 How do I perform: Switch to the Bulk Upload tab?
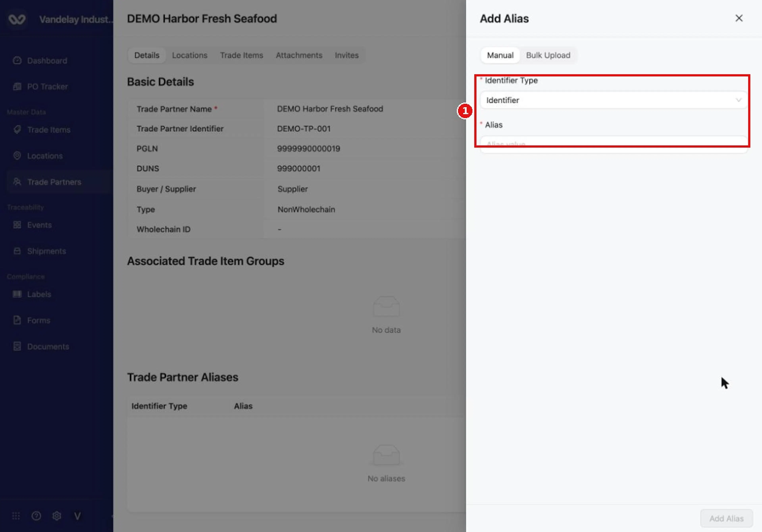point(548,55)
